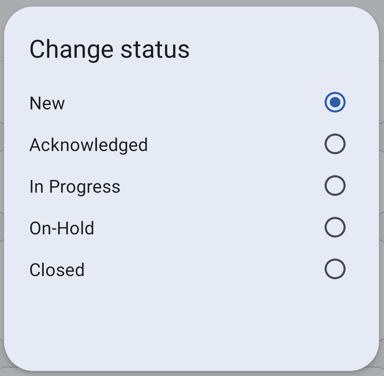Click the blue dot inside the selected radio
The height and width of the screenshot is (376, 384).
click(335, 102)
